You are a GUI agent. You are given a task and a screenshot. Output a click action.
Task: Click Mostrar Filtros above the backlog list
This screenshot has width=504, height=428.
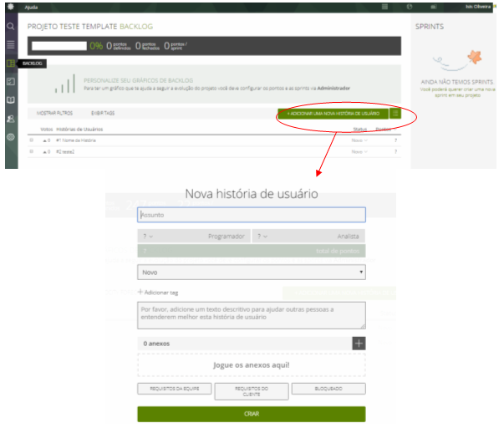point(54,112)
